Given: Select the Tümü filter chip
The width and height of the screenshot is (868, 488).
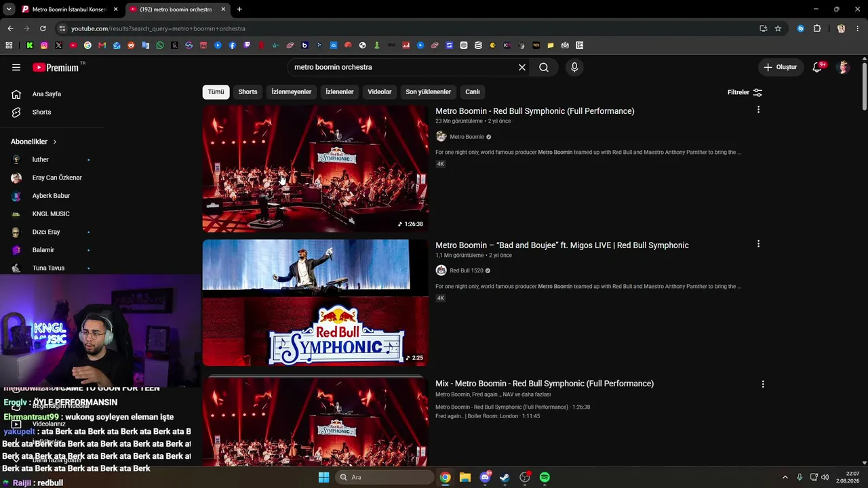Looking at the screenshot, I should tap(216, 91).
